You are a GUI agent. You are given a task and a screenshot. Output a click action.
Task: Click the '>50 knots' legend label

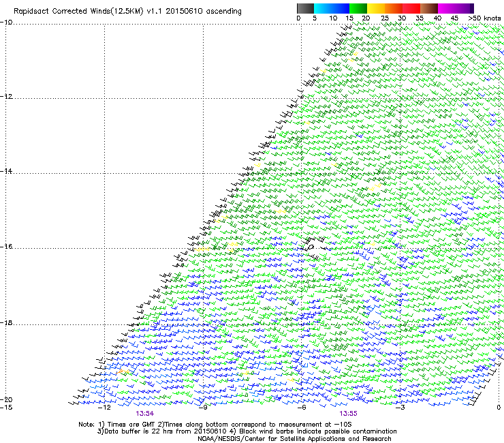tap(484, 18)
